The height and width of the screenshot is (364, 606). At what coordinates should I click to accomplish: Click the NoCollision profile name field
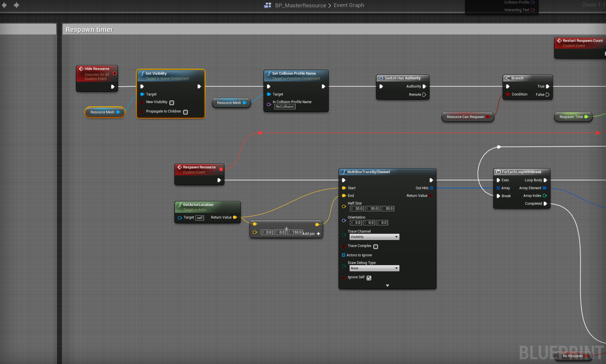coord(284,106)
